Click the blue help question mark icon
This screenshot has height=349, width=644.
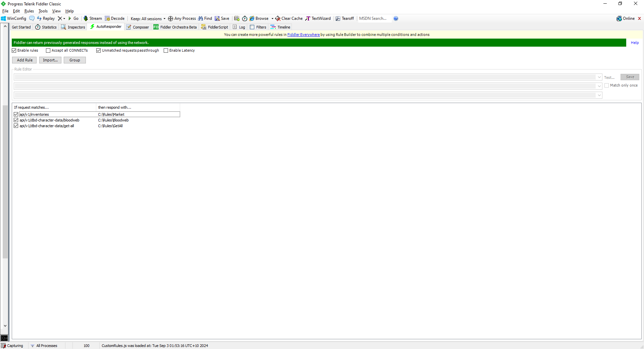pyautogui.click(x=396, y=18)
